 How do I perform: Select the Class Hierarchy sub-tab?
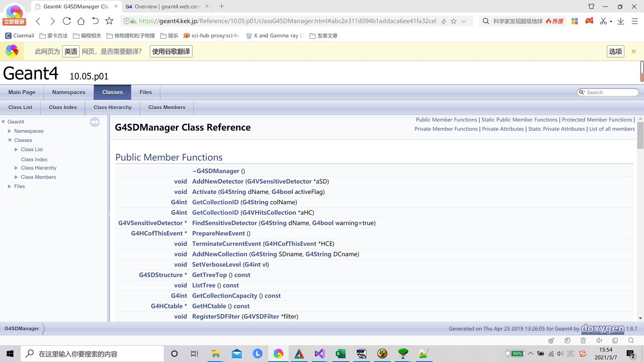[x=112, y=107]
